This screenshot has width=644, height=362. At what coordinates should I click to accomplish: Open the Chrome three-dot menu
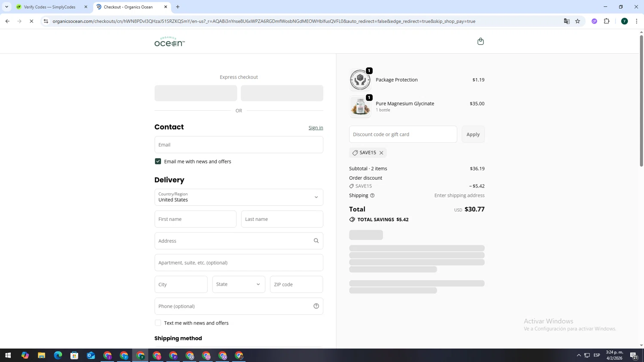637,21
